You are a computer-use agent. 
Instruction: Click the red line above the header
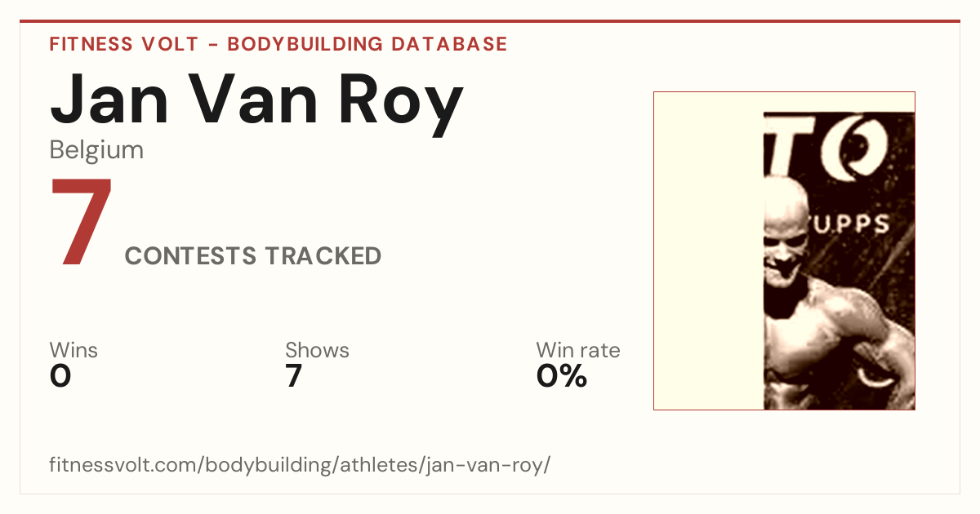pos(490,21)
